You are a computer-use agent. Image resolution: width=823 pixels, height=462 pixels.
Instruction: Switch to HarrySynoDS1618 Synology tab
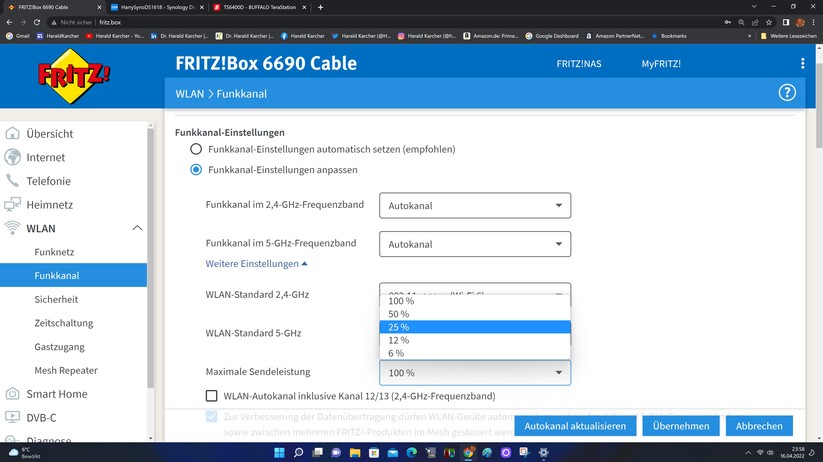click(155, 7)
